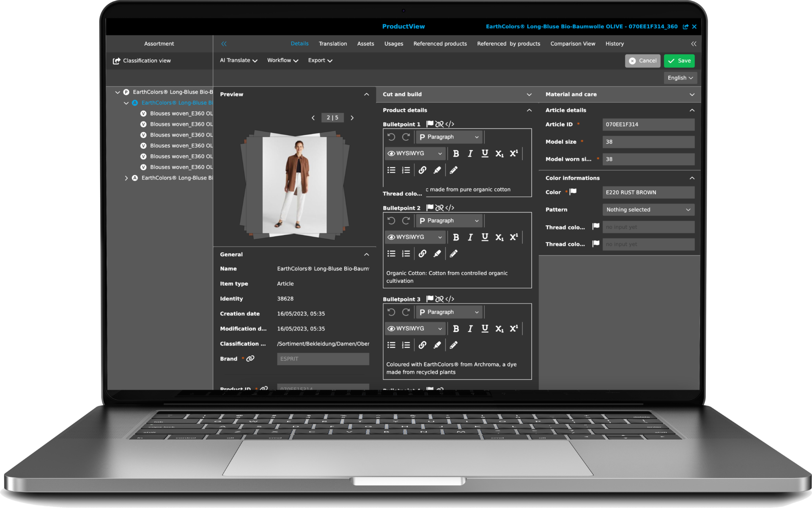Select the bulleted list icon in Bulletpoint 2
This screenshot has height=508, width=812.
[391, 253]
